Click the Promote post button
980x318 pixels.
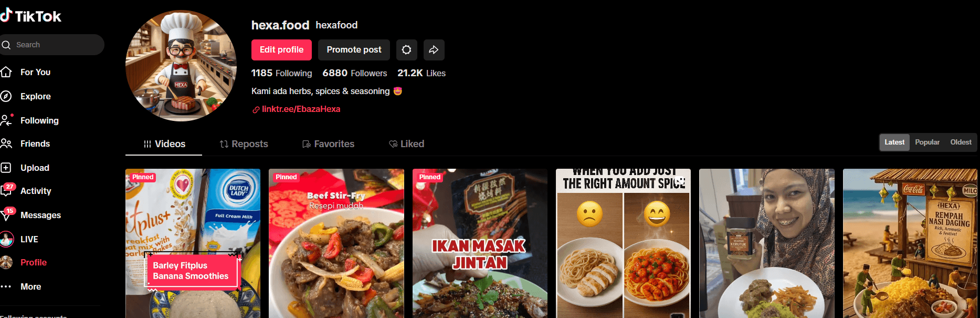click(x=354, y=50)
